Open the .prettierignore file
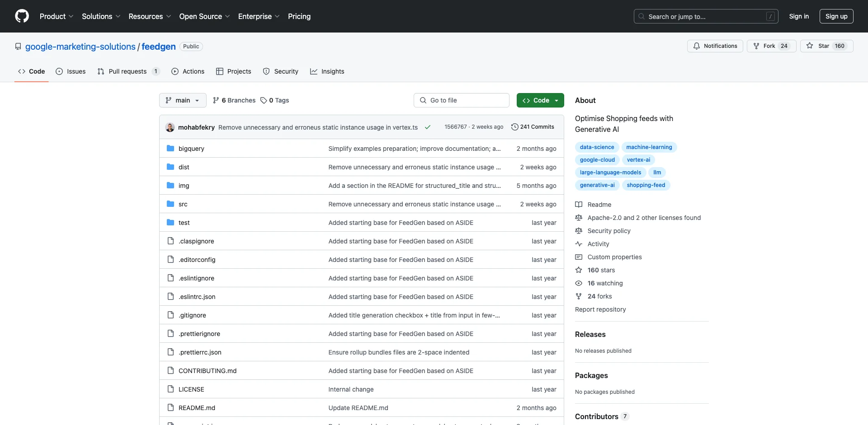This screenshot has height=425, width=868. coord(199,334)
